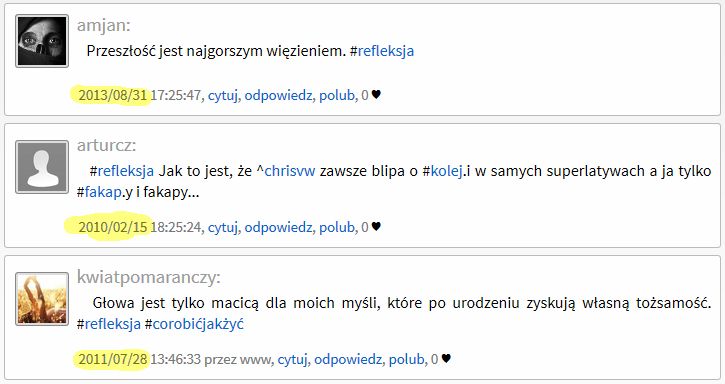Click "cytuj" under amjan's post
Image resolution: width=725 pixels, height=384 pixels.
[x=223, y=95]
